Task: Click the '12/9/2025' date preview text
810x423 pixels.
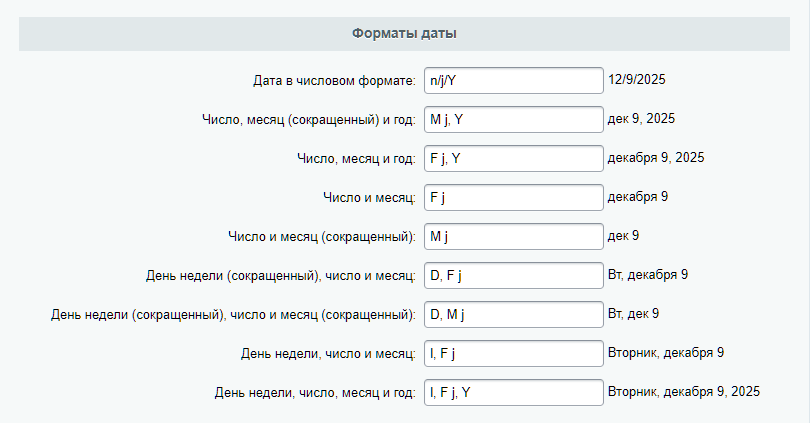Action: click(x=636, y=79)
